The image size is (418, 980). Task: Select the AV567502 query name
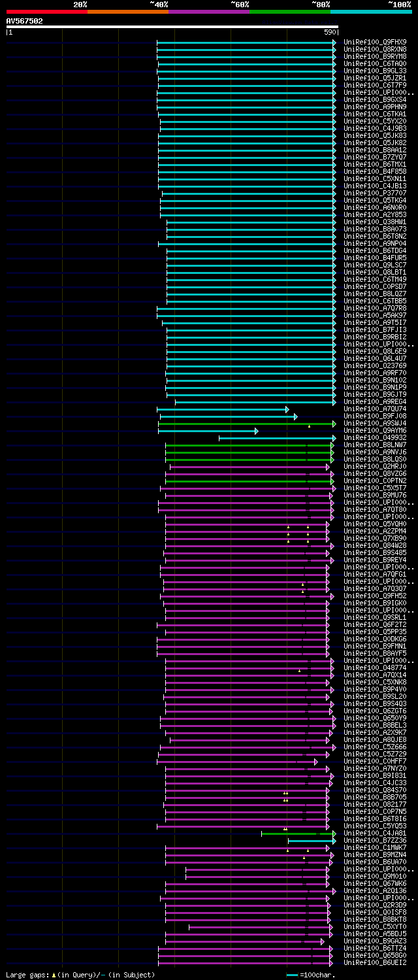click(25, 21)
